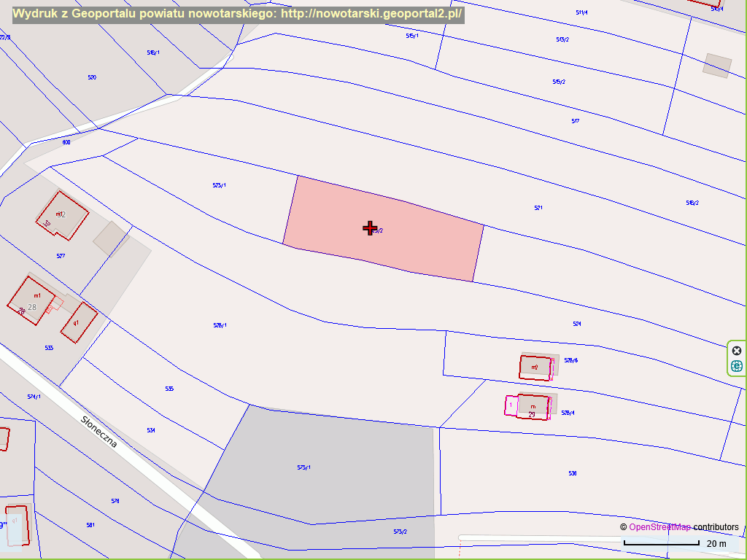Select parcel labeled 524
This screenshot has height=560, width=747.
[x=577, y=323]
